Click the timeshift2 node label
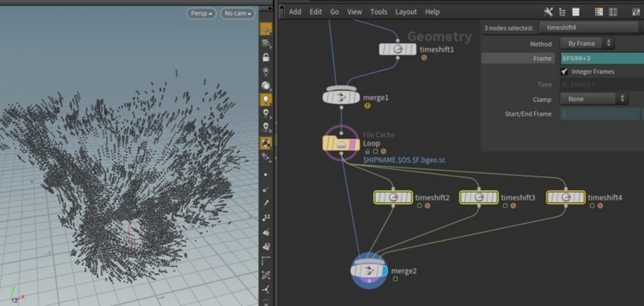 432,197
